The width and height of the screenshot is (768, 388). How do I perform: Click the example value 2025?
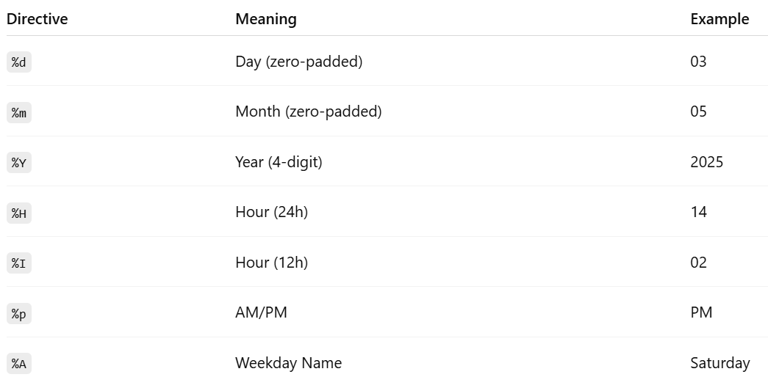pyautogui.click(x=707, y=162)
